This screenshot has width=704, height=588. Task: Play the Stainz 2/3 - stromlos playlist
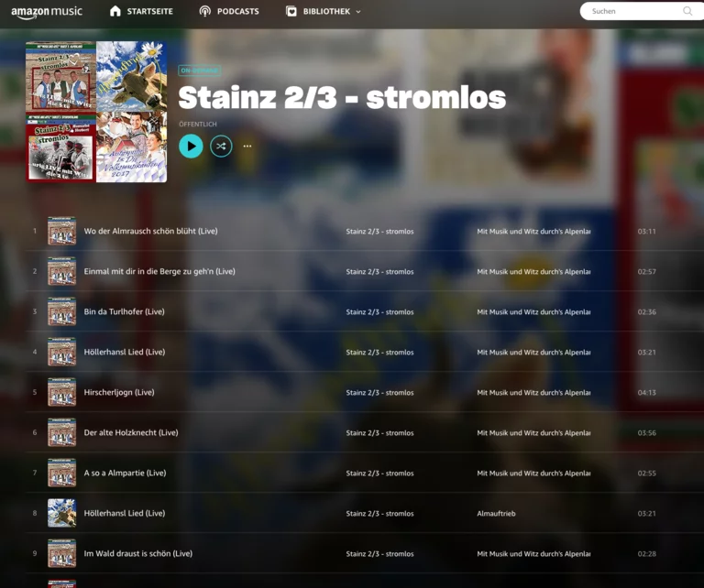pos(191,147)
